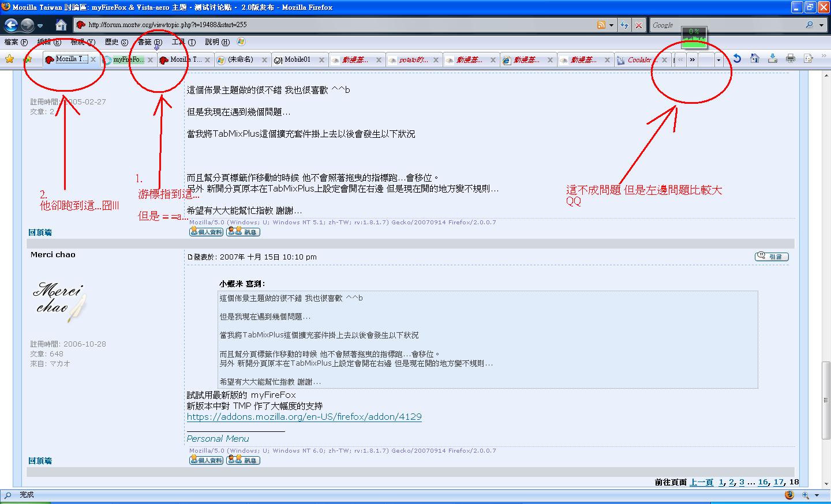This screenshot has width=831, height=504.
Task: Go to the Home page icon
Action: tap(61, 25)
